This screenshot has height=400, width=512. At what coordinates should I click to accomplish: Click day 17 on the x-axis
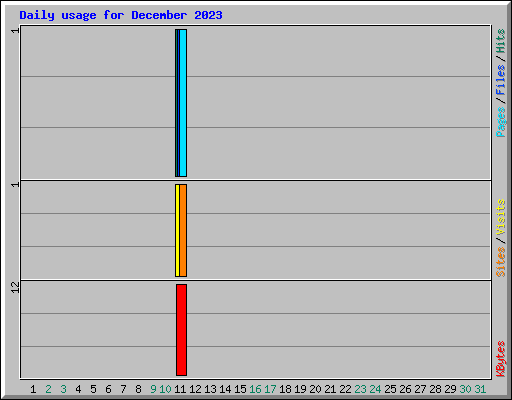(270, 389)
